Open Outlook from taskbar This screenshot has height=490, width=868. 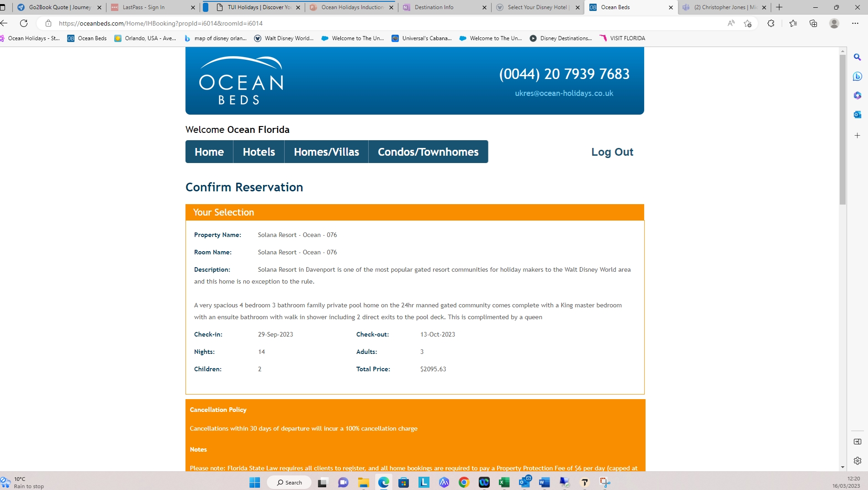tap(524, 482)
